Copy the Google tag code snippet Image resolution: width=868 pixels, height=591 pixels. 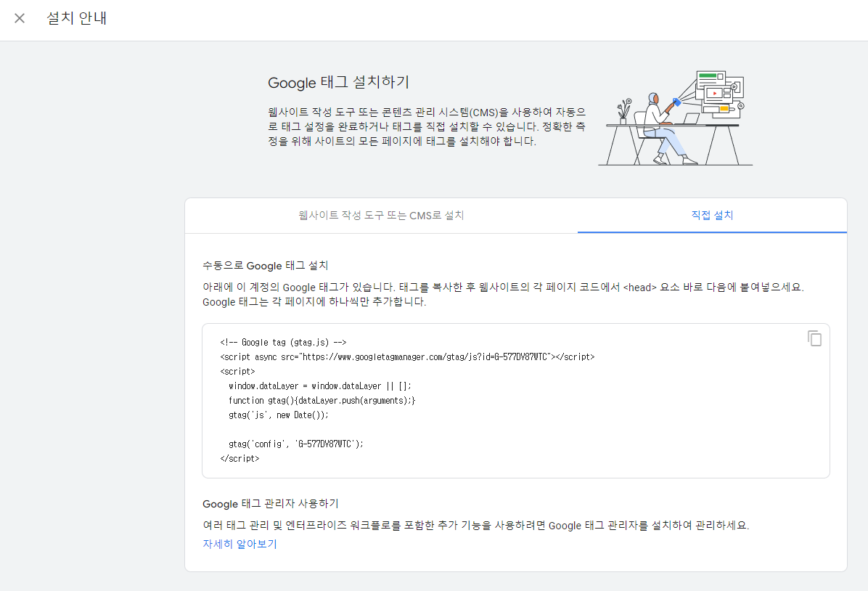[x=814, y=338]
